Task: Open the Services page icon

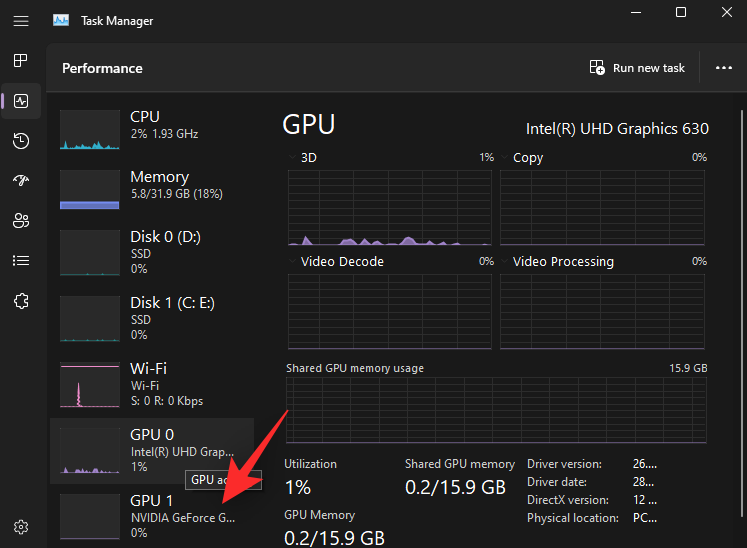Action: point(21,301)
